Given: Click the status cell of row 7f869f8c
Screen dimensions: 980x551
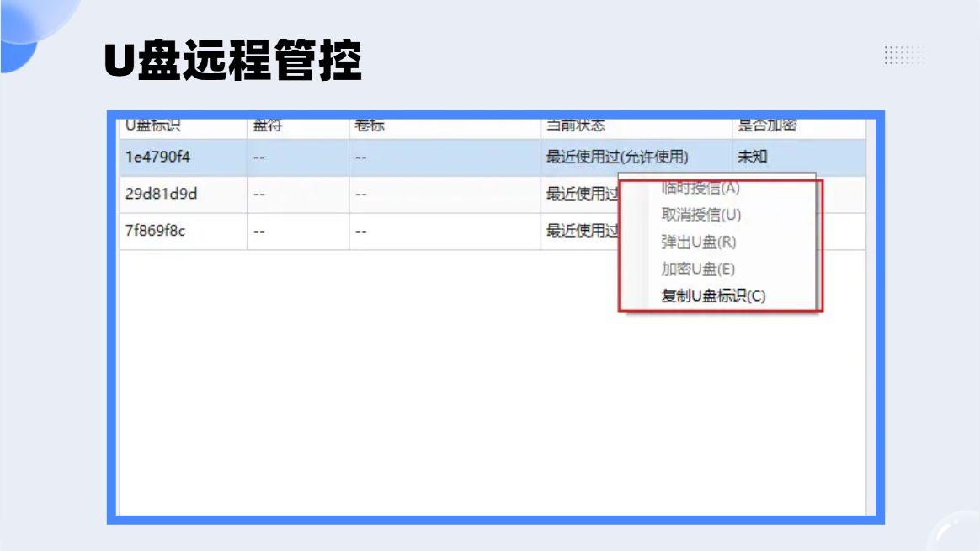Looking at the screenshot, I should point(582,231).
